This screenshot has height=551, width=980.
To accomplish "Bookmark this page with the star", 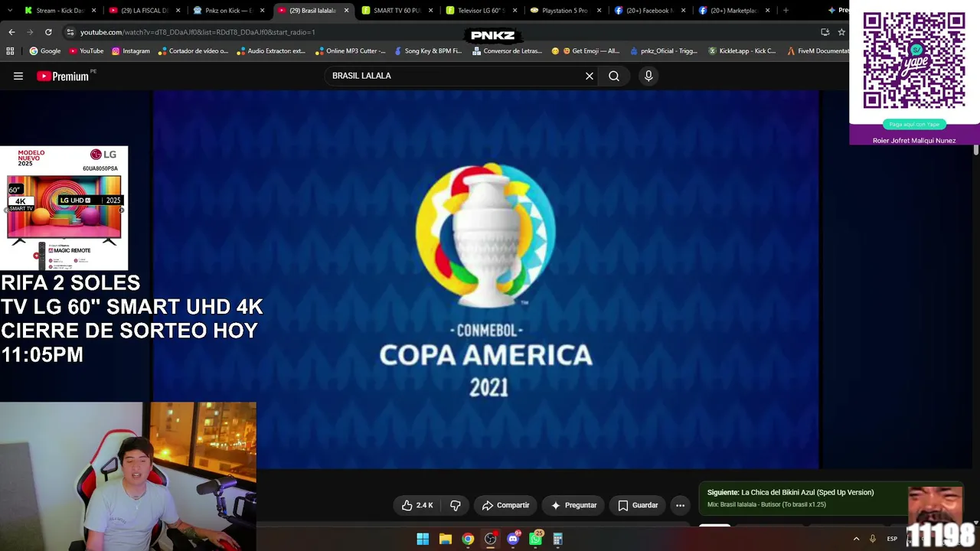I will pos(841,32).
